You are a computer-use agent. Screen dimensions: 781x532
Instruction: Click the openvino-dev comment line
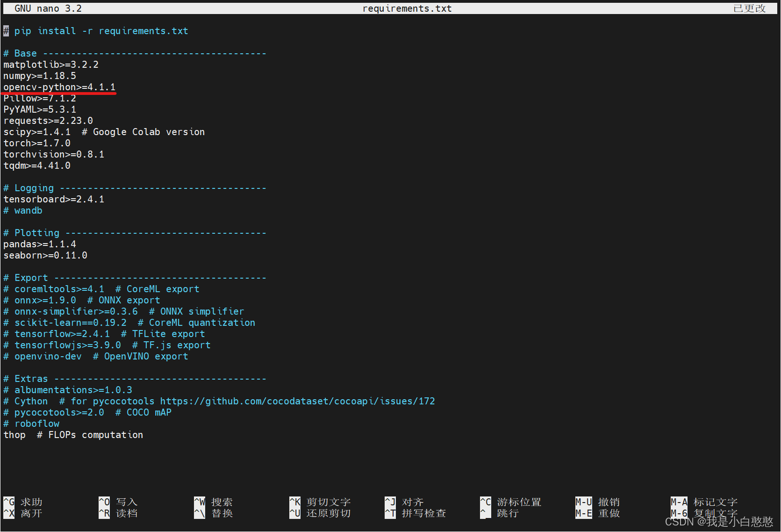pos(96,356)
